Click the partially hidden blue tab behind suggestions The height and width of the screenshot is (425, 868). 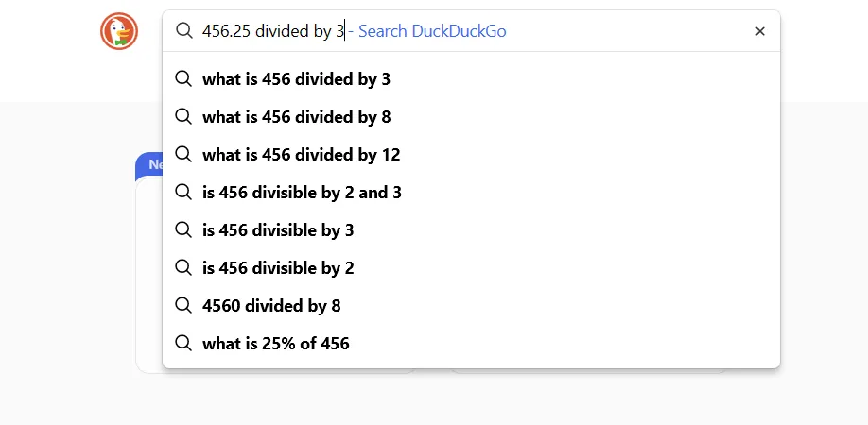[x=149, y=165]
